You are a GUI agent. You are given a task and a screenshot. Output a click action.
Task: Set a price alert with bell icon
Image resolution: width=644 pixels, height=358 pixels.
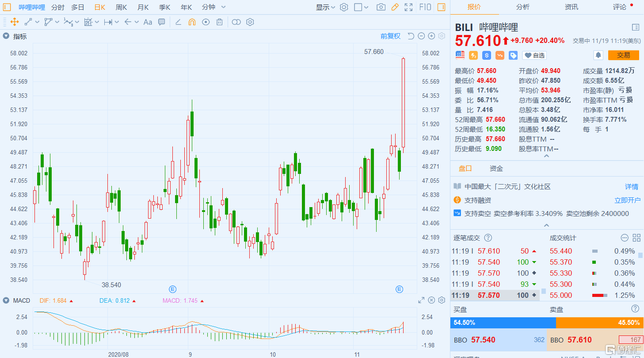coord(598,55)
